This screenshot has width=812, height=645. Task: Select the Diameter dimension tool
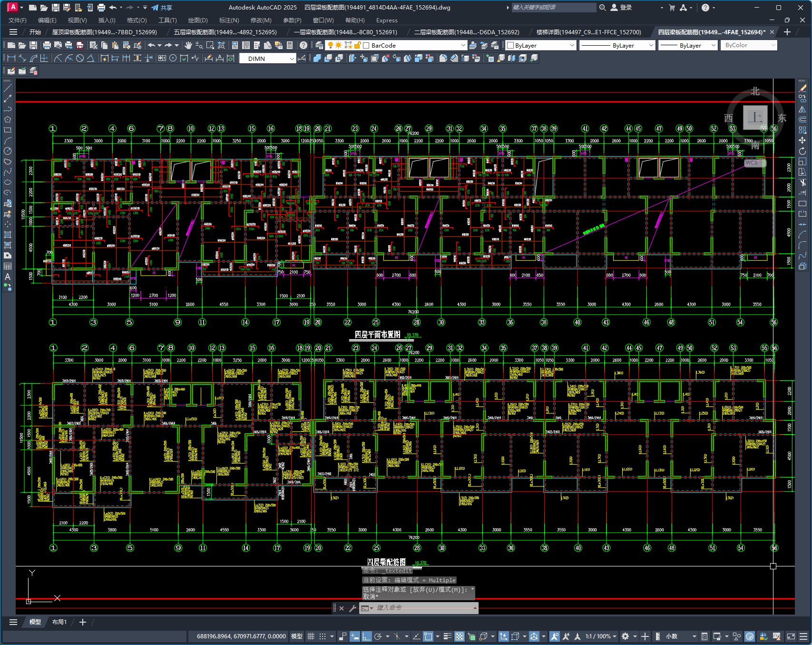coord(80,58)
